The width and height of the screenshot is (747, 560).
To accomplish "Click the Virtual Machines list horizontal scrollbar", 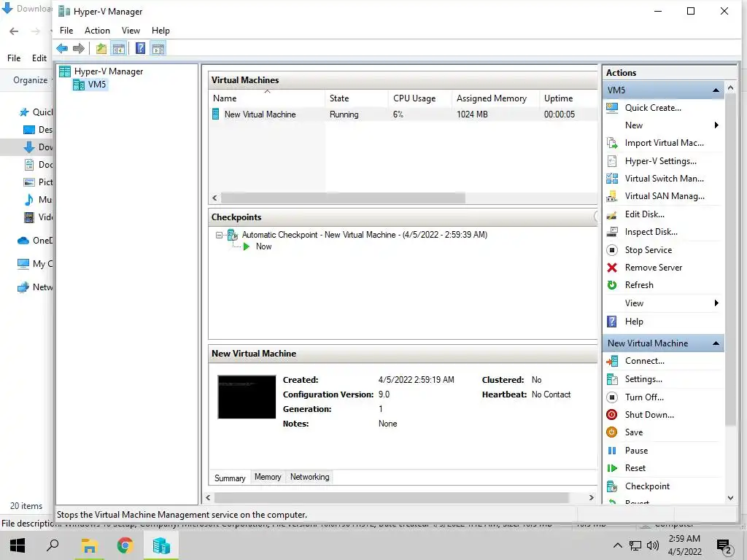I will click(x=343, y=198).
